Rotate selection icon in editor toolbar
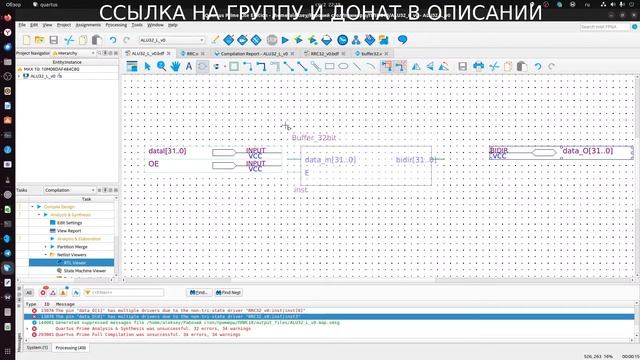The image size is (640, 360). coord(444,67)
